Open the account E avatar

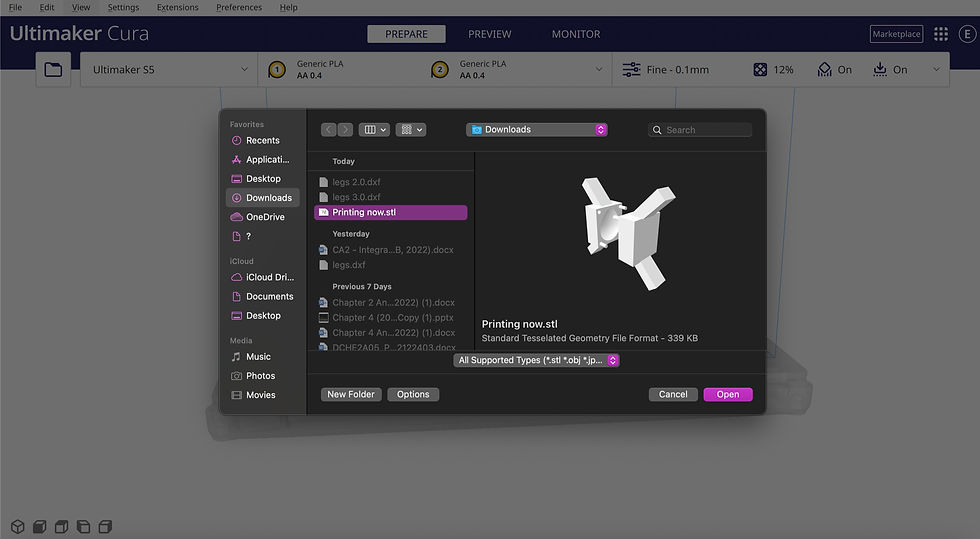pyautogui.click(x=968, y=34)
